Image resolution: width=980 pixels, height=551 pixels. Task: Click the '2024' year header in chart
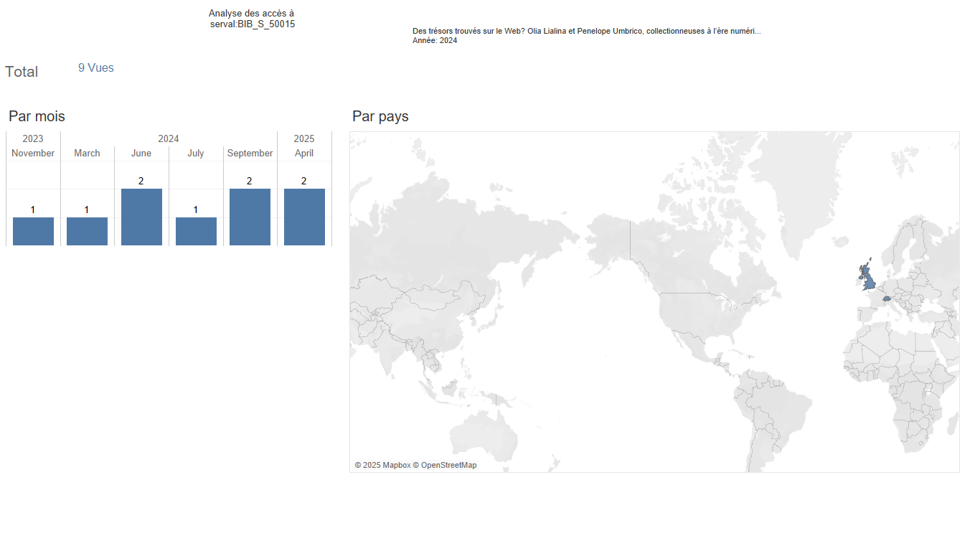click(169, 138)
